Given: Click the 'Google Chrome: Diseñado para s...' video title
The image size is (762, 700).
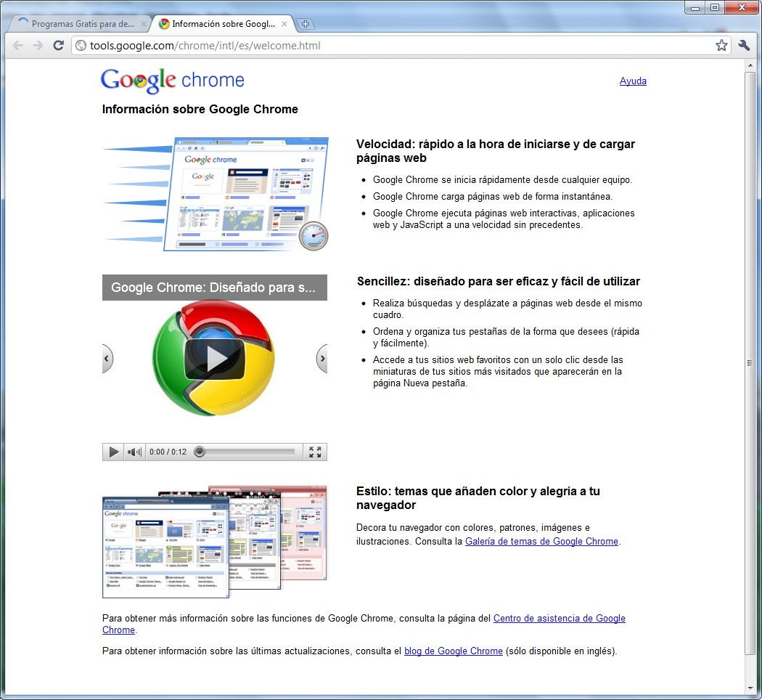Looking at the screenshot, I should 213,288.
